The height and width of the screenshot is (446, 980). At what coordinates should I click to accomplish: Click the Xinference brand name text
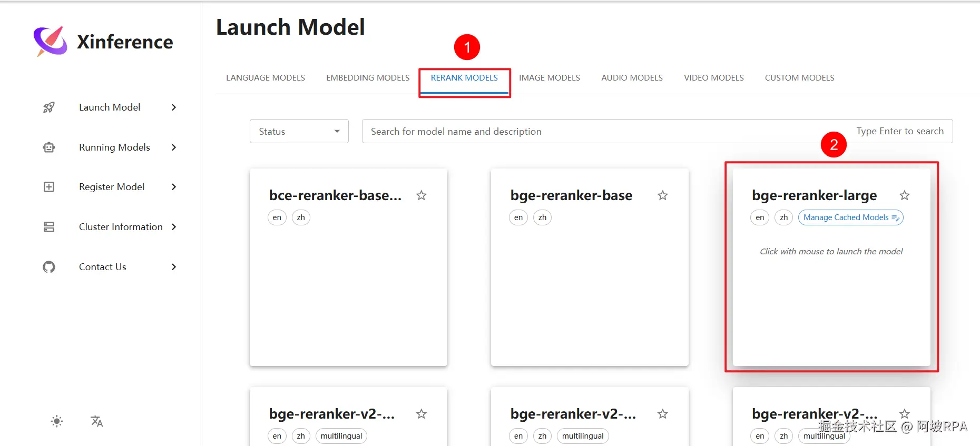pos(125,42)
